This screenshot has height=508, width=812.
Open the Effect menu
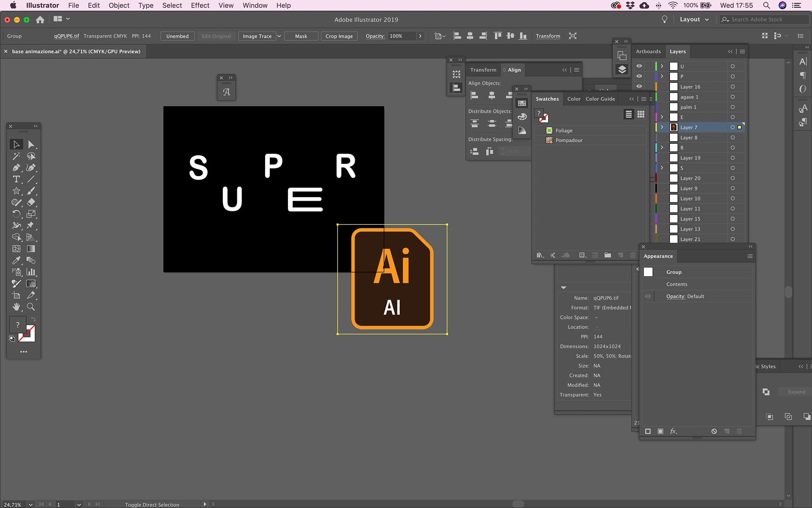click(x=200, y=6)
